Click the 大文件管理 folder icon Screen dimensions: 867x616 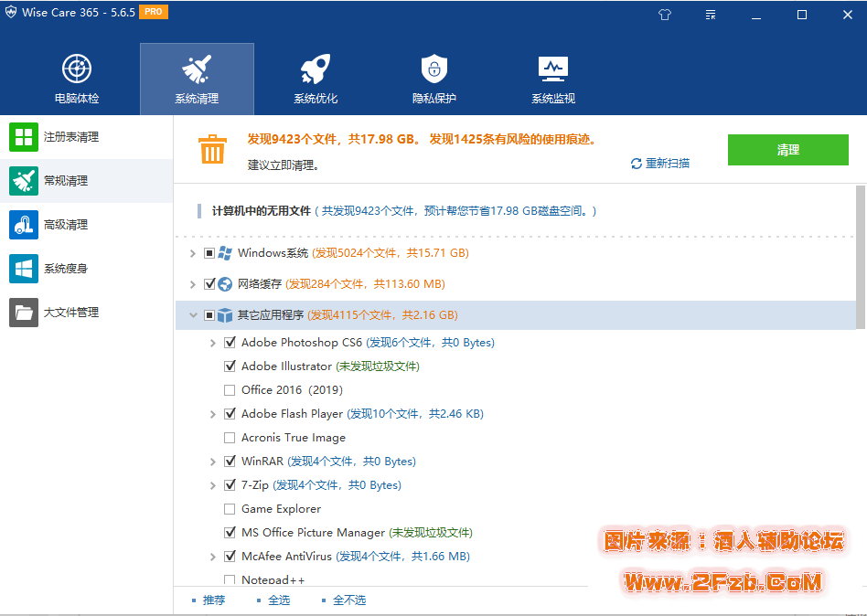point(24,313)
